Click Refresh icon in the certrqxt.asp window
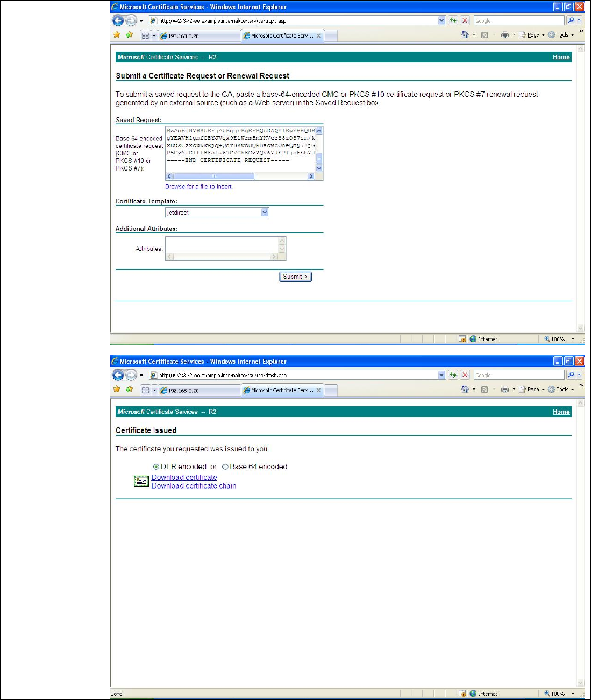Screen dimensions: 591x700 tap(453, 20)
